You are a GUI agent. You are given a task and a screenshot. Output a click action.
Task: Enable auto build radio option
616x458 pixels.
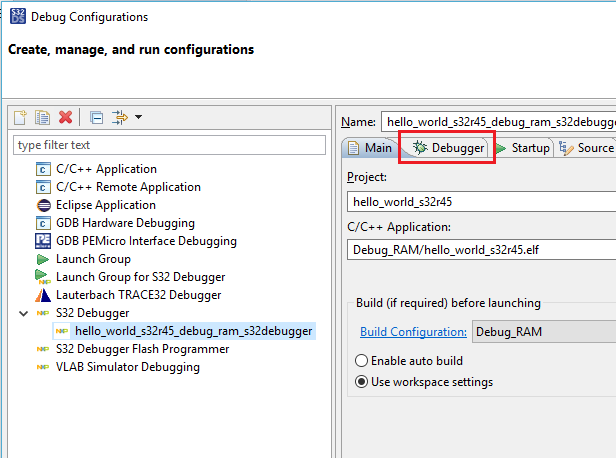coord(362,360)
